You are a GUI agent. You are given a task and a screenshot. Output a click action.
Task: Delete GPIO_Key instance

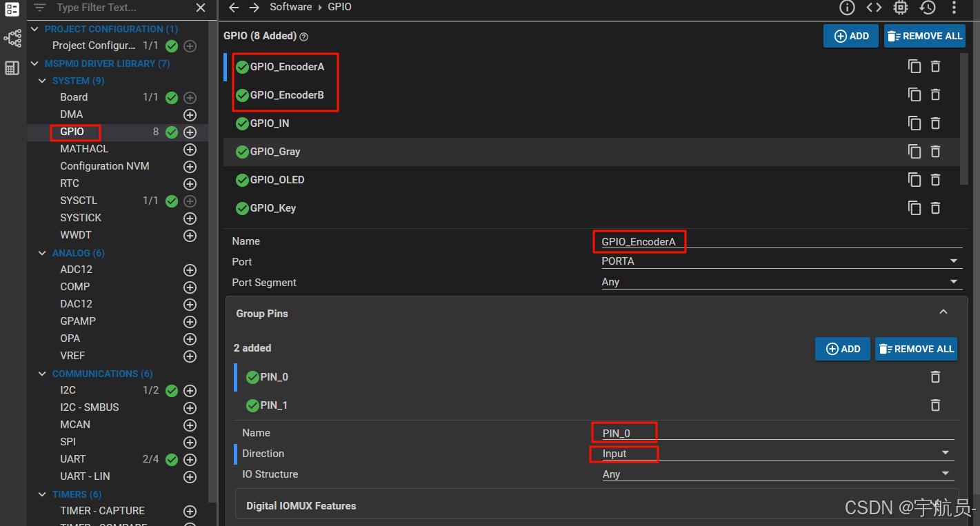tap(935, 208)
